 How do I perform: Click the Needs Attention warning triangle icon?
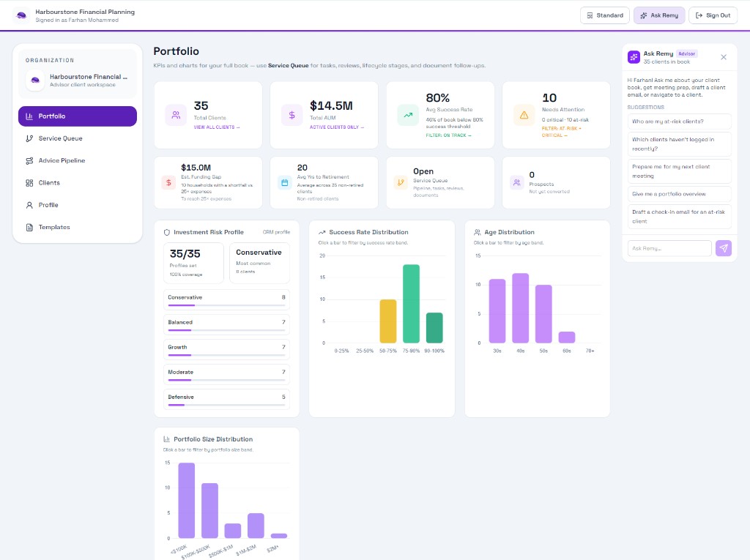coord(524,115)
